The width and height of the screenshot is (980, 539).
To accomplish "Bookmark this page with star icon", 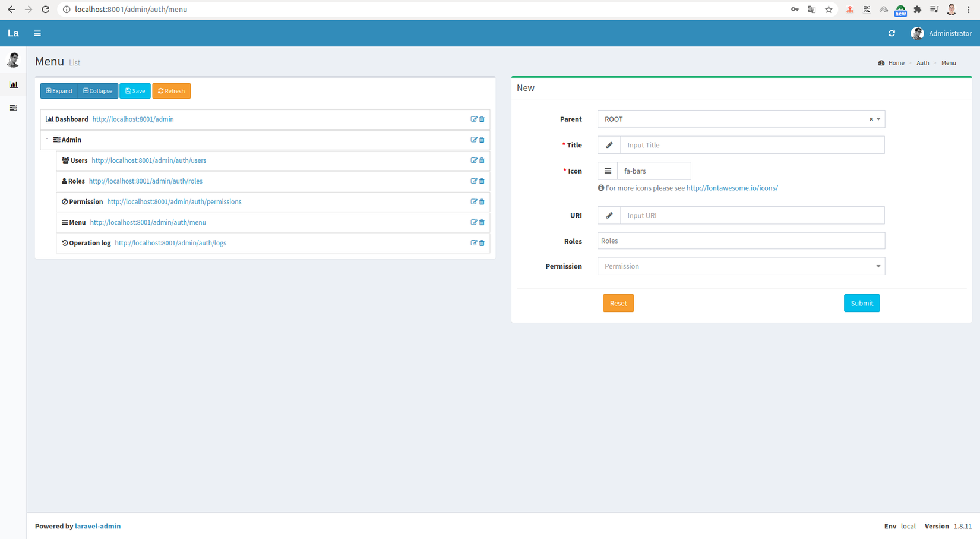I will coord(829,10).
